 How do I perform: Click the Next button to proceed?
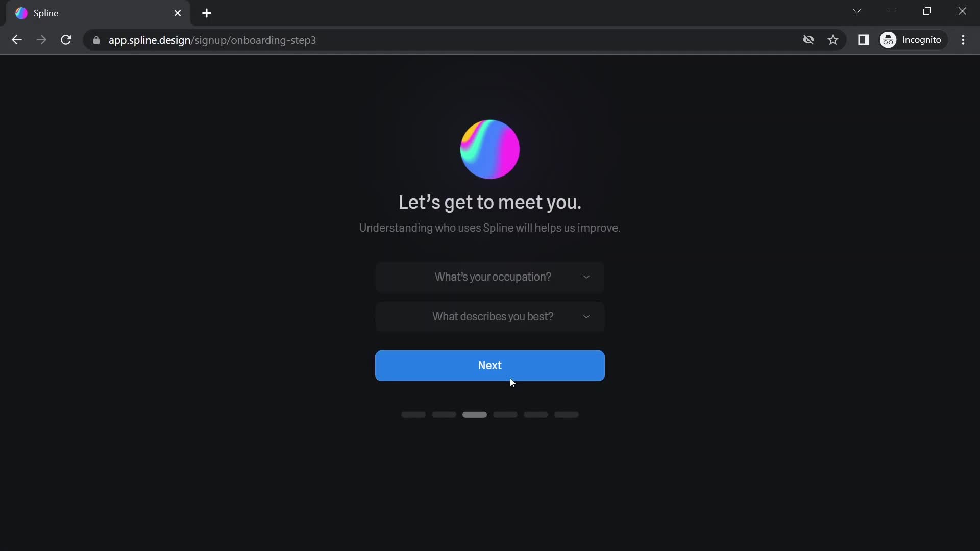tap(489, 365)
